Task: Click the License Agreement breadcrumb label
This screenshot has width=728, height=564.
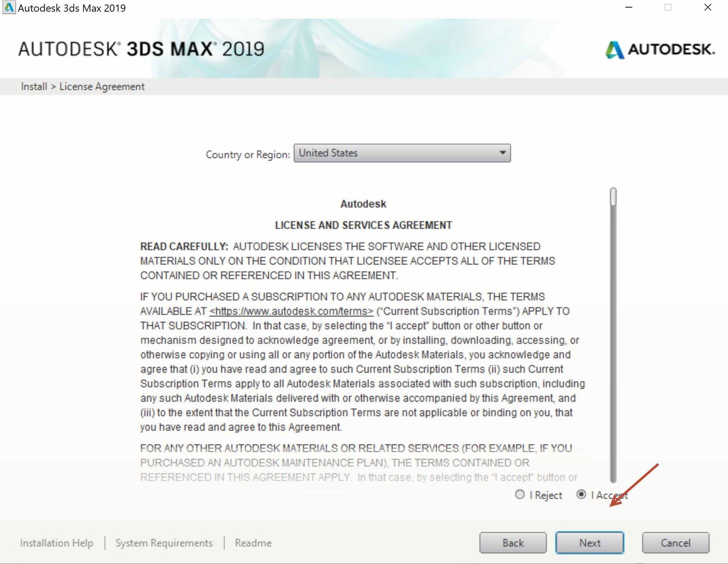Action: [x=101, y=86]
